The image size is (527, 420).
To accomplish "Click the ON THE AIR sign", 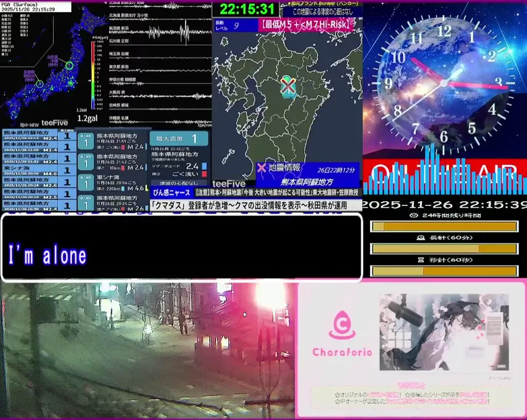I will pyautogui.click(x=445, y=176).
